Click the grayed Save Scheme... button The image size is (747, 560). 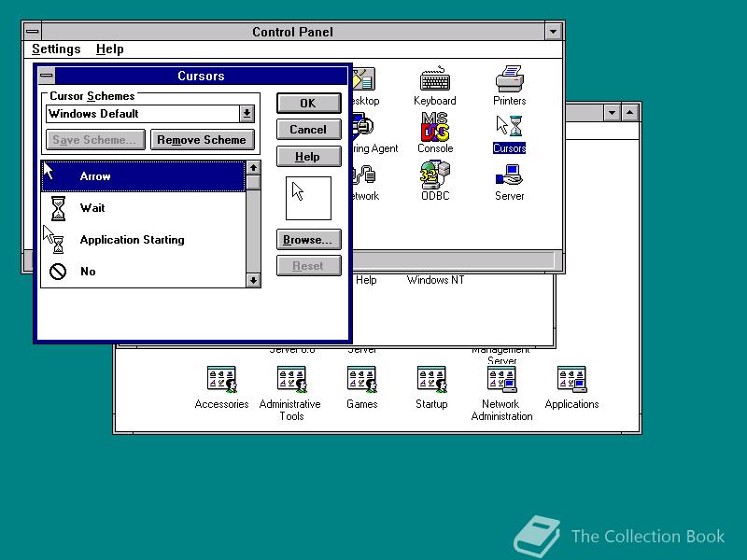[x=95, y=140]
